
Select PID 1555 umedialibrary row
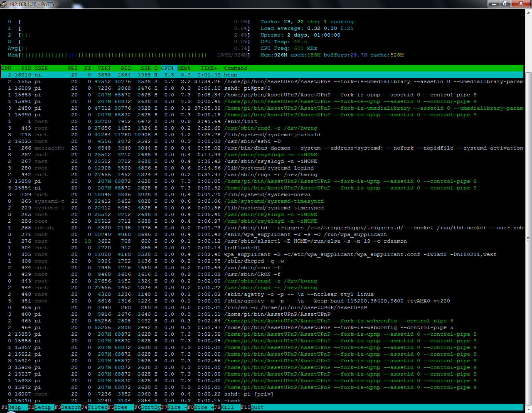pyautogui.click(x=262, y=81)
